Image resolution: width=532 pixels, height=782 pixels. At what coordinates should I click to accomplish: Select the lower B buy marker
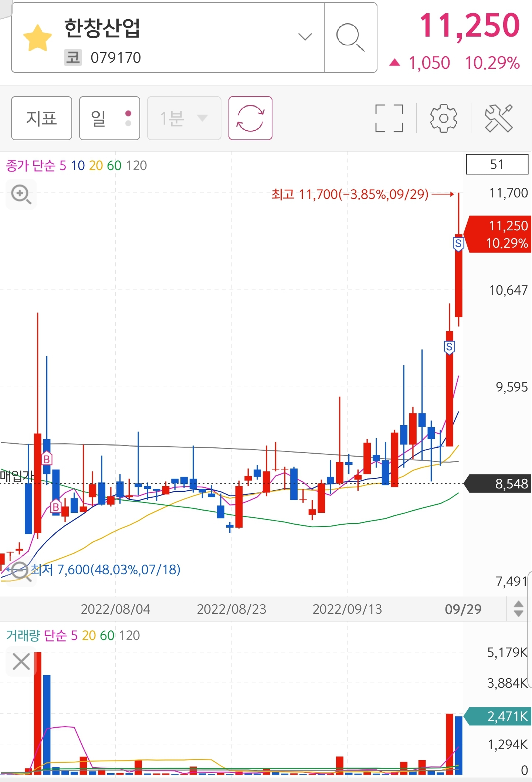(x=55, y=506)
